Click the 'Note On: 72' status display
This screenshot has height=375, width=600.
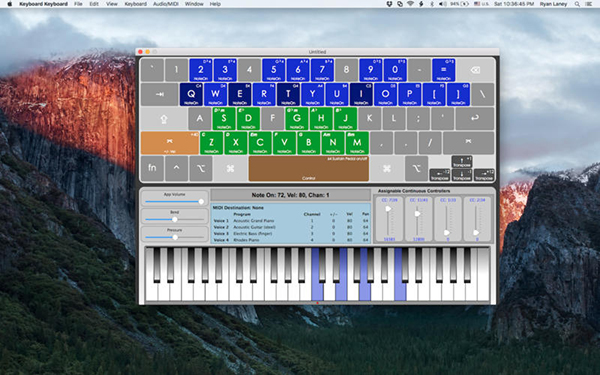point(290,195)
